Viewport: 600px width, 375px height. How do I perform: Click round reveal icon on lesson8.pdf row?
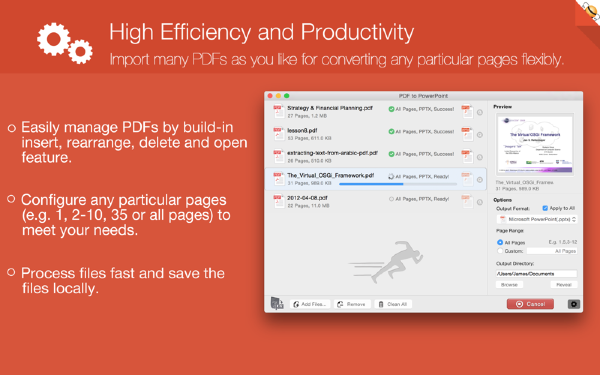[x=480, y=135]
